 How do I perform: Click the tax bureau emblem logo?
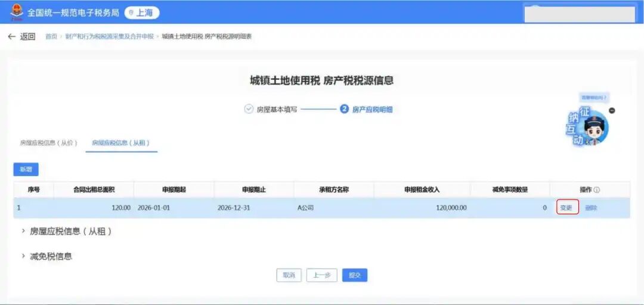point(17,13)
